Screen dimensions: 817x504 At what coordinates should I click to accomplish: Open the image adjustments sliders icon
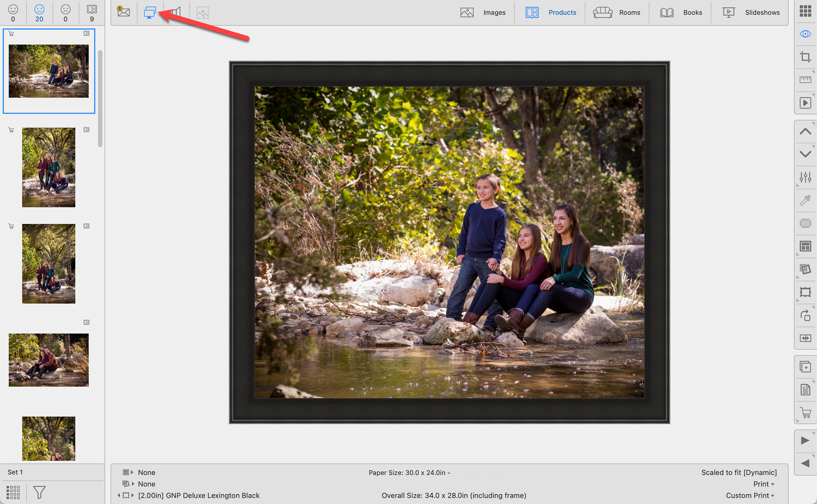(805, 177)
